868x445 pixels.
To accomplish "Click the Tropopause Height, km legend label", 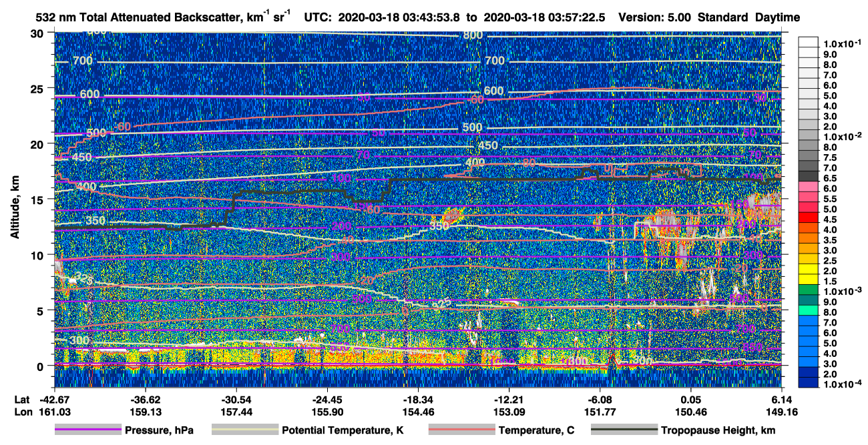I will 718,430.
